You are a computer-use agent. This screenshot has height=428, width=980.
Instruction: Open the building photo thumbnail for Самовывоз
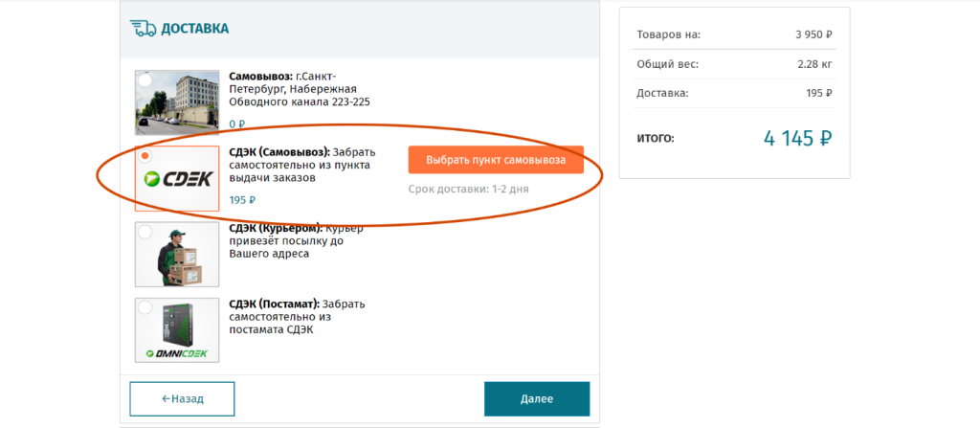click(x=177, y=102)
